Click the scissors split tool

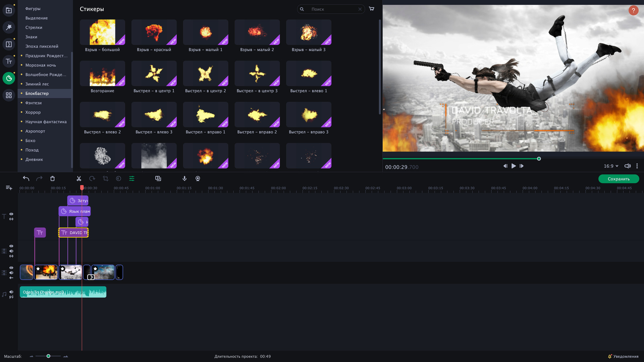pos(79,179)
